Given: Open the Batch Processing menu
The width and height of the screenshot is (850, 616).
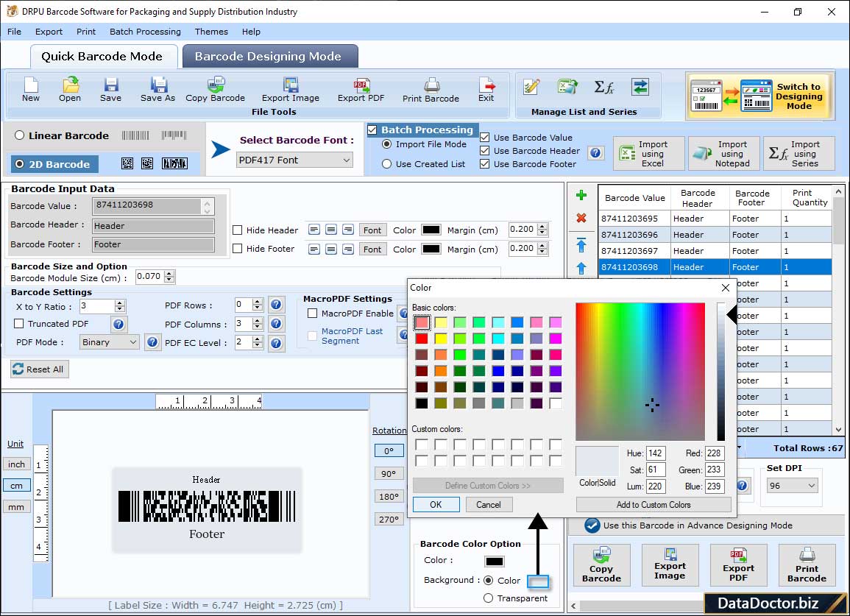Looking at the screenshot, I should coord(145,32).
